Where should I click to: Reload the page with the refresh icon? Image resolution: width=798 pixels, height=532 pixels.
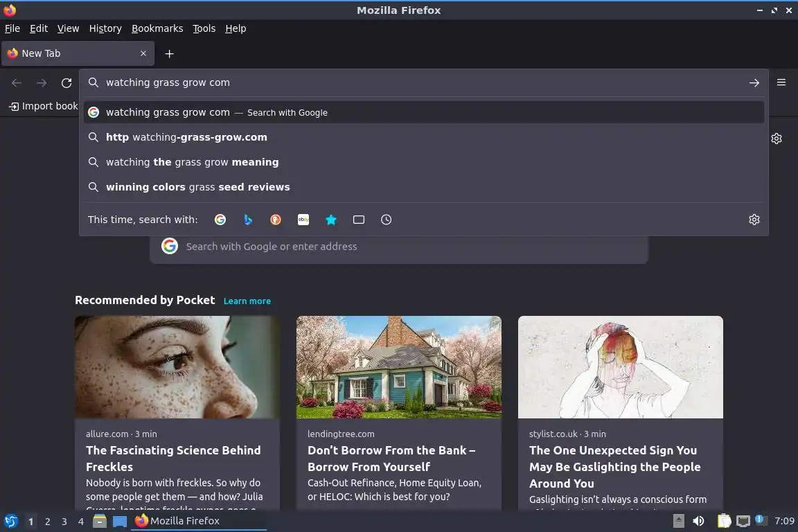pos(66,82)
